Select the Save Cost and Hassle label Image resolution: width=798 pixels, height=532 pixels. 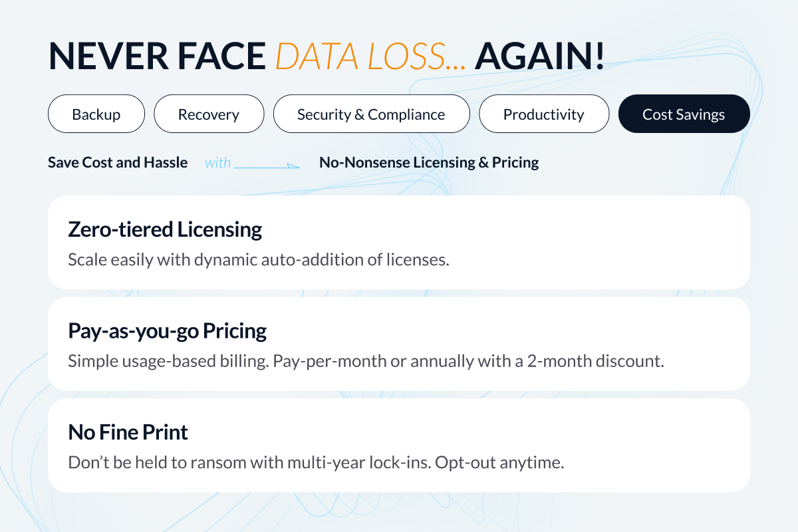tap(118, 162)
